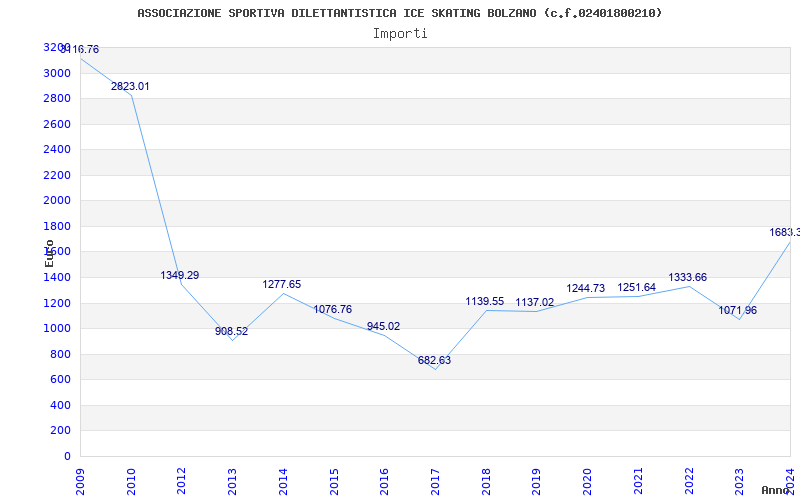Click the 600 value on the y-axis
The width and height of the screenshot is (800, 500).
pos(61,379)
